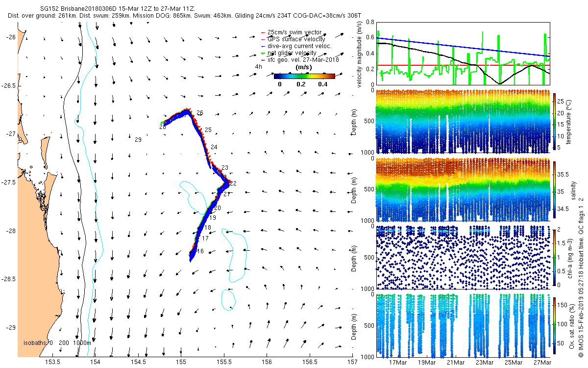Click day marker 18 on the glider track
Screen dimensions: 588x368
pos(208,228)
